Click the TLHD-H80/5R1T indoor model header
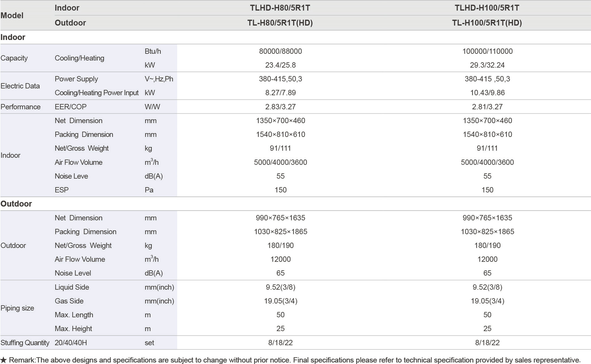This screenshot has width=591, height=364. click(280, 8)
